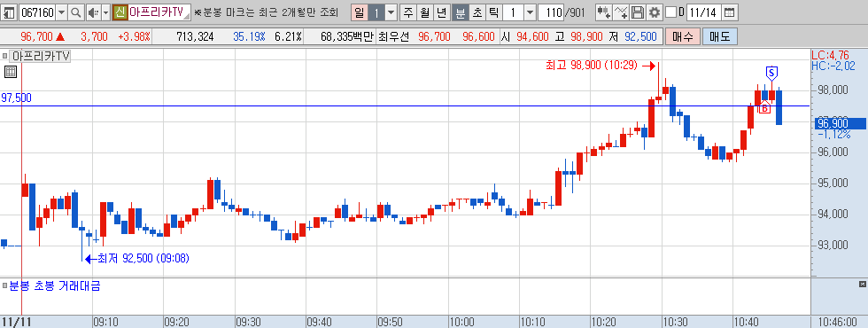Switch to the 주 weekly period tab

point(408,12)
